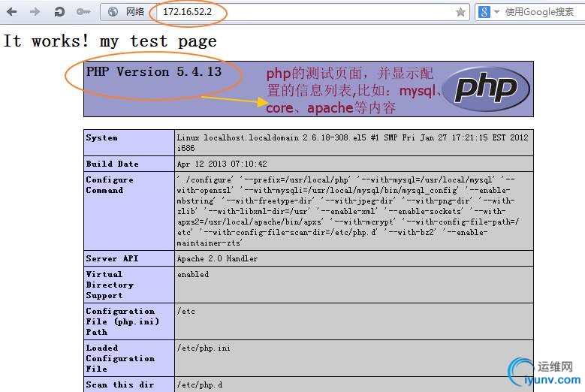Image resolution: width=585 pixels, height=392 pixels.
Task: Click "Loaded Configuration File" label
Action: click(x=120, y=358)
